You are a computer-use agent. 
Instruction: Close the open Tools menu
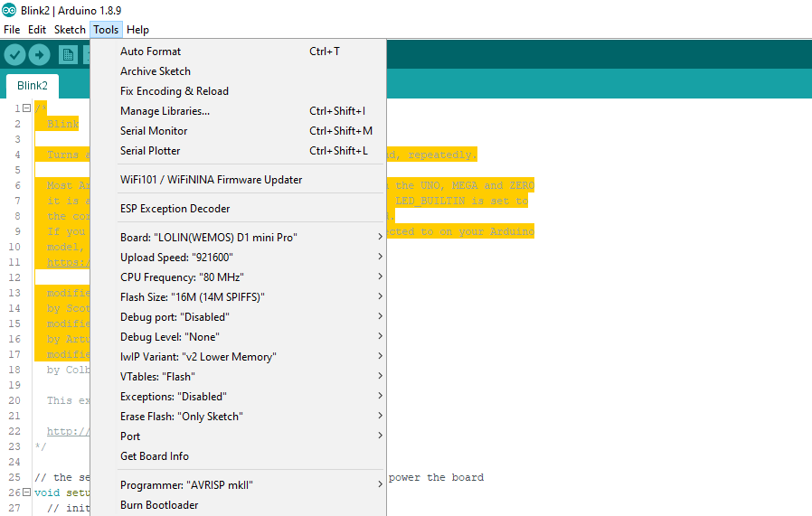coord(106,30)
